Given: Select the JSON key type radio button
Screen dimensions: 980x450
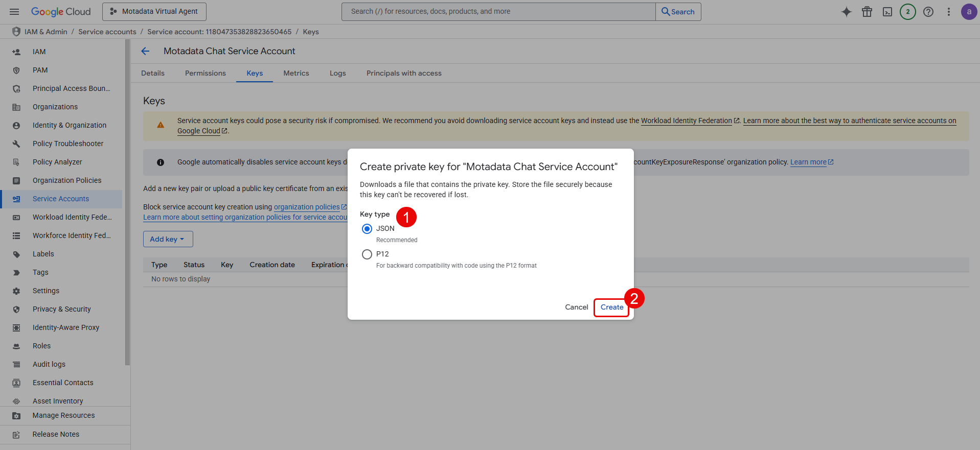Looking at the screenshot, I should click(x=367, y=229).
